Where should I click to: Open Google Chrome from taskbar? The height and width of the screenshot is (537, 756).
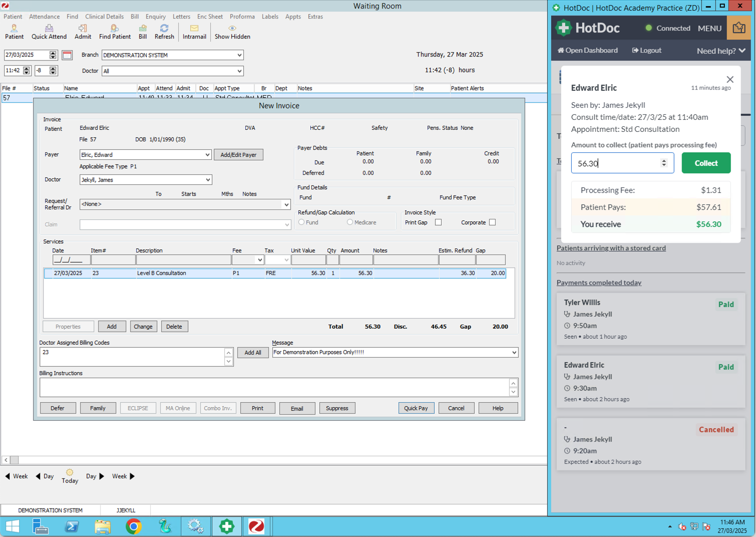(133, 527)
